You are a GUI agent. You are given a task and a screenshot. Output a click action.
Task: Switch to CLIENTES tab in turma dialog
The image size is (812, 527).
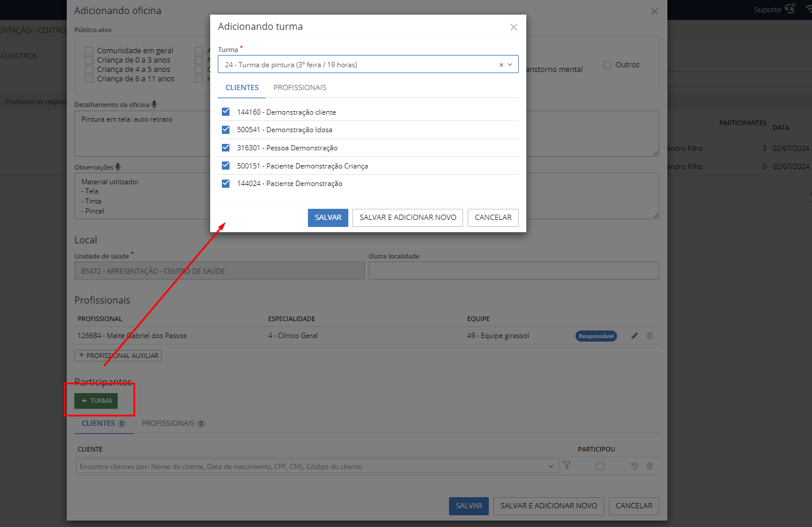click(242, 88)
